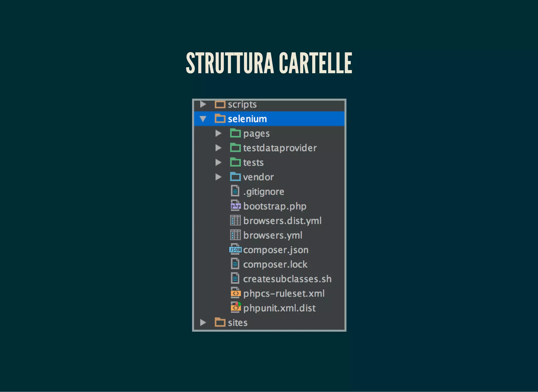
Task: Click the XML icon beside phpunit.xml.dist
Action: pos(236,307)
